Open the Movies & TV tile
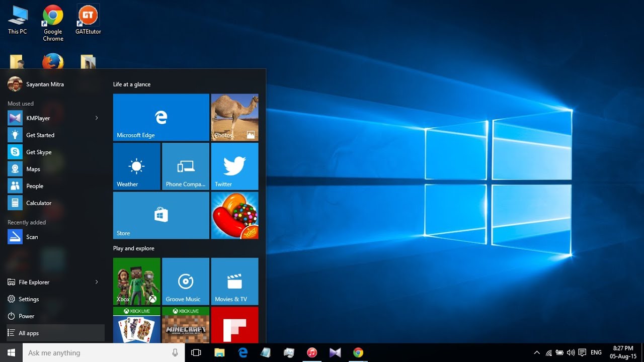 point(234,282)
